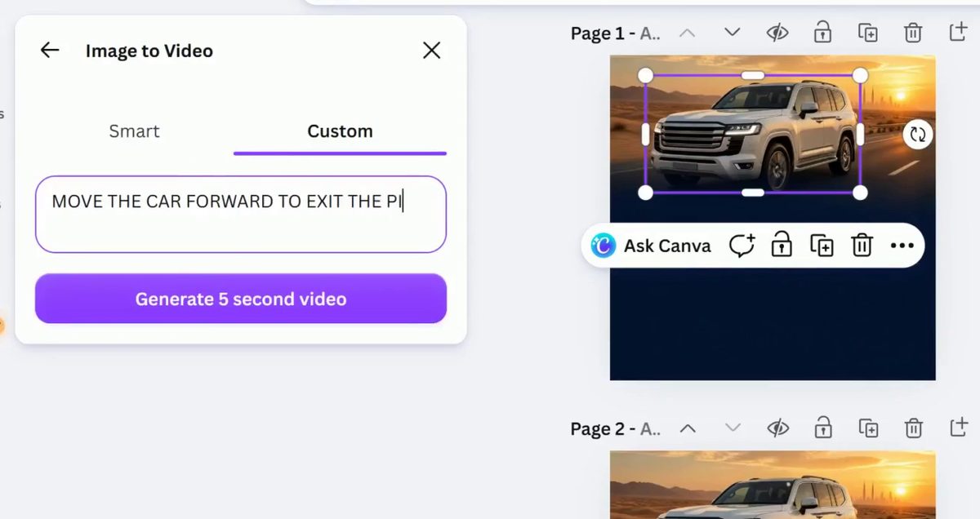Move Page 1 down with arrow
Screen dimensions: 980x519
[x=732, y=33]
